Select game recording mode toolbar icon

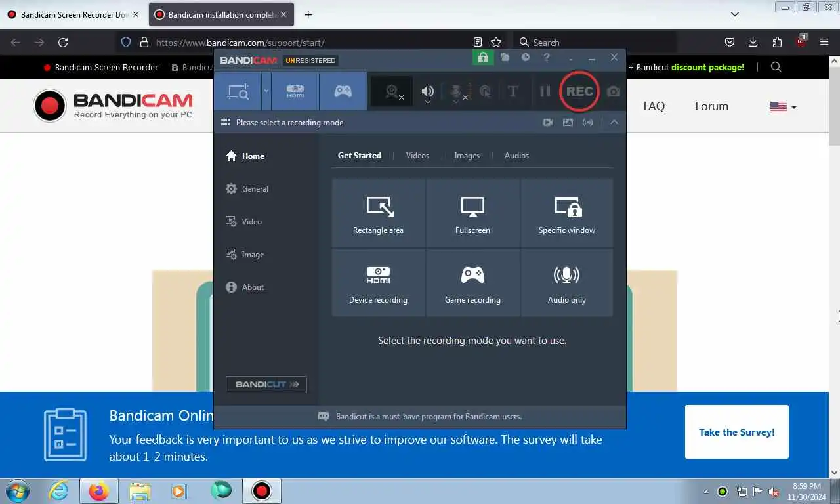[x=343, y=91]
